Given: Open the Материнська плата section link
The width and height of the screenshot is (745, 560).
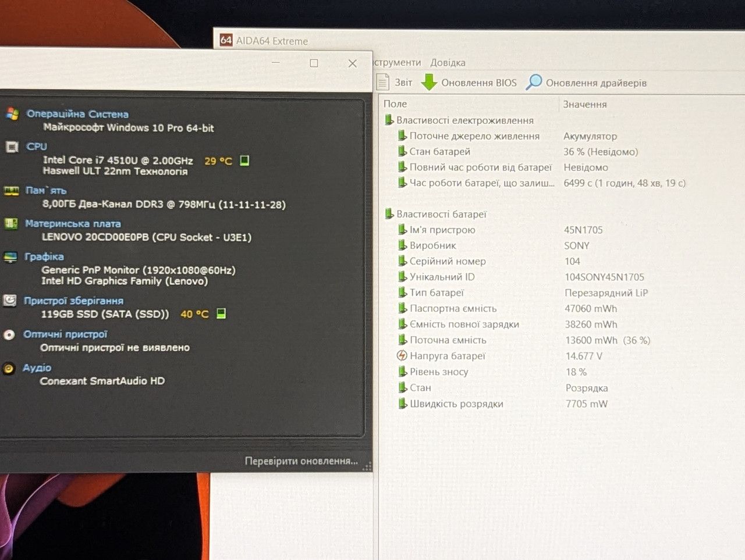Looking at the screenshot, I should 73,224.
